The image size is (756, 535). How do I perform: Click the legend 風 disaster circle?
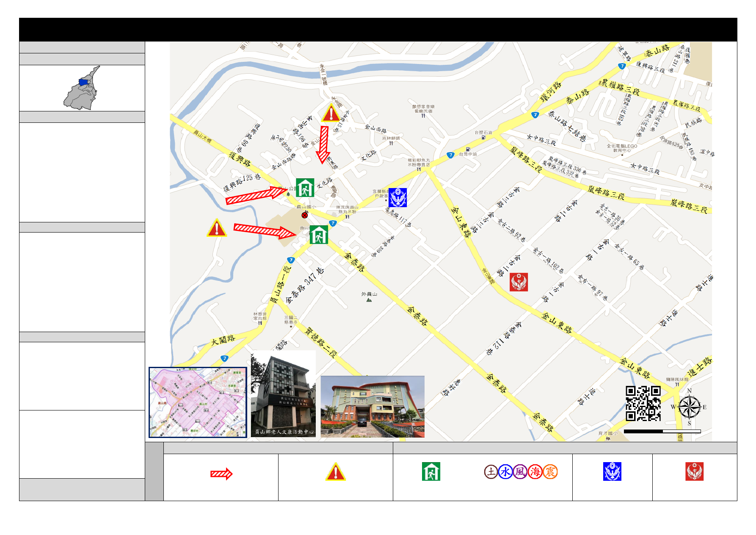[x=520, y=471]
